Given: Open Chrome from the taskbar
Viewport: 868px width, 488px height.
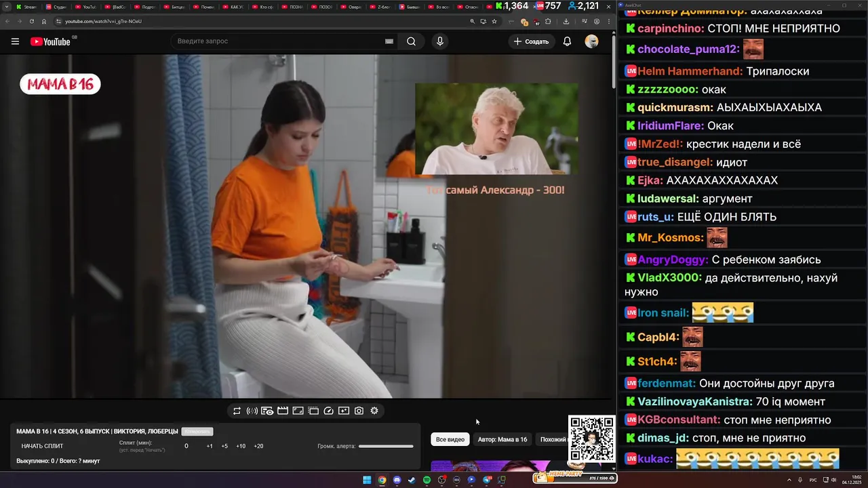Looking at the screenshot, I should (x=382, y=480).
